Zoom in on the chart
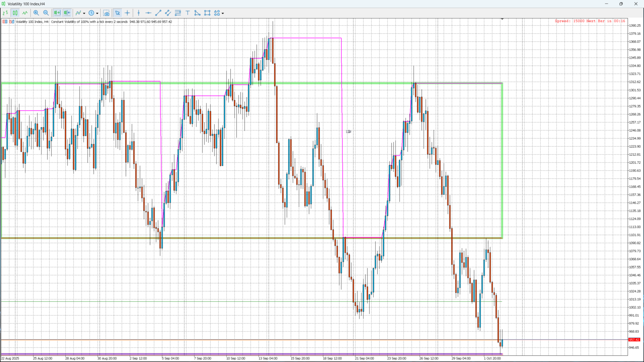The image size is (644, 362). coord(36,13)
